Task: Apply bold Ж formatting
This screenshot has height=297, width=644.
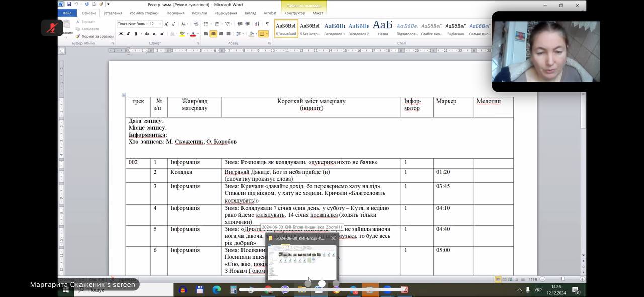Action: pos(121,34)
